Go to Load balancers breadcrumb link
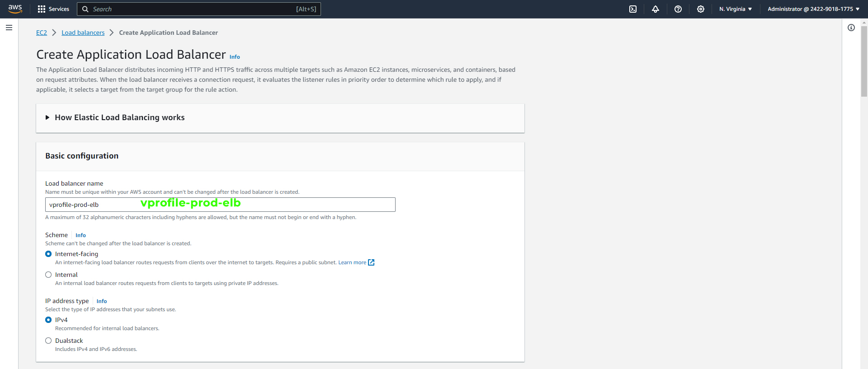Viewport: 868px width, 369px height. click(x=83, y=33)
